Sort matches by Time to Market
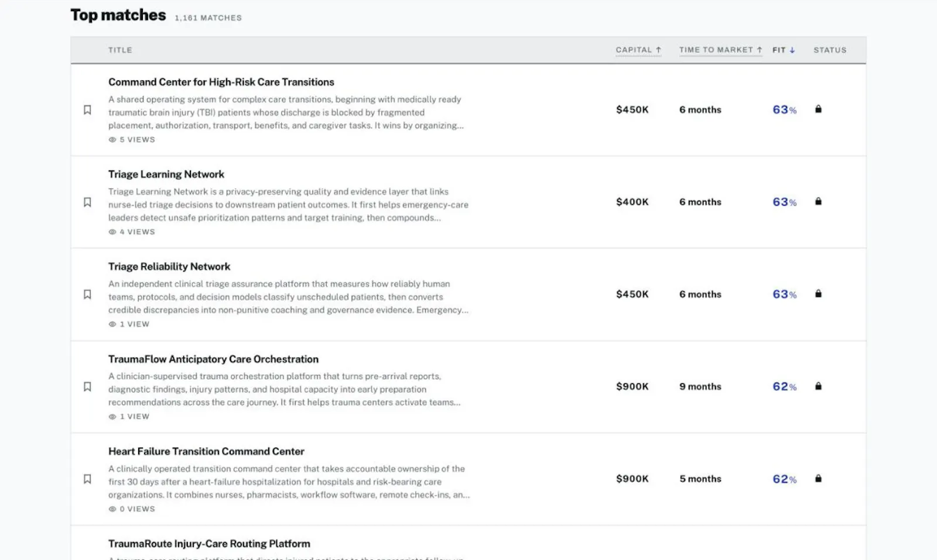 [x=720, y=50]
